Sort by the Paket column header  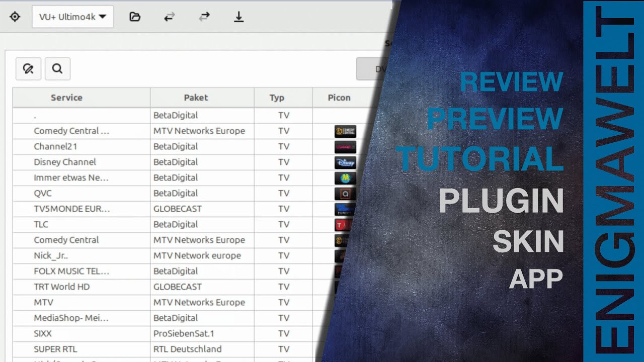202,98
